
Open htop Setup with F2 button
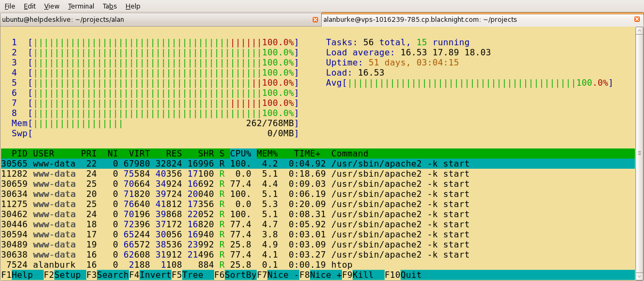point(64,275)
